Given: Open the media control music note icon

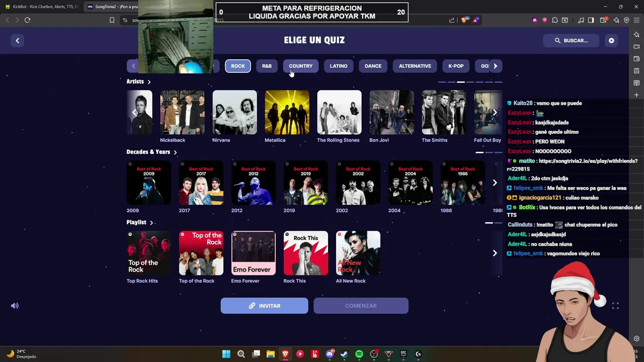Looking at the screenshot, I should click(x=581, y=20).
